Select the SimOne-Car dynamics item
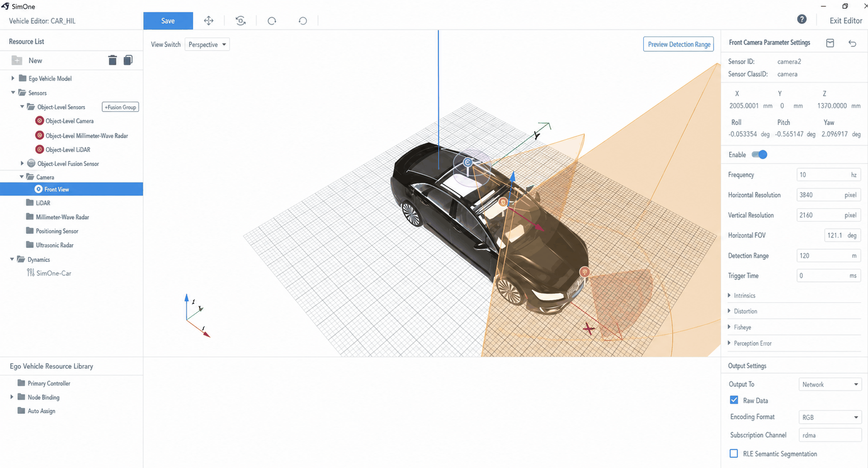This screenshot has height=468, width=868. 53,273
